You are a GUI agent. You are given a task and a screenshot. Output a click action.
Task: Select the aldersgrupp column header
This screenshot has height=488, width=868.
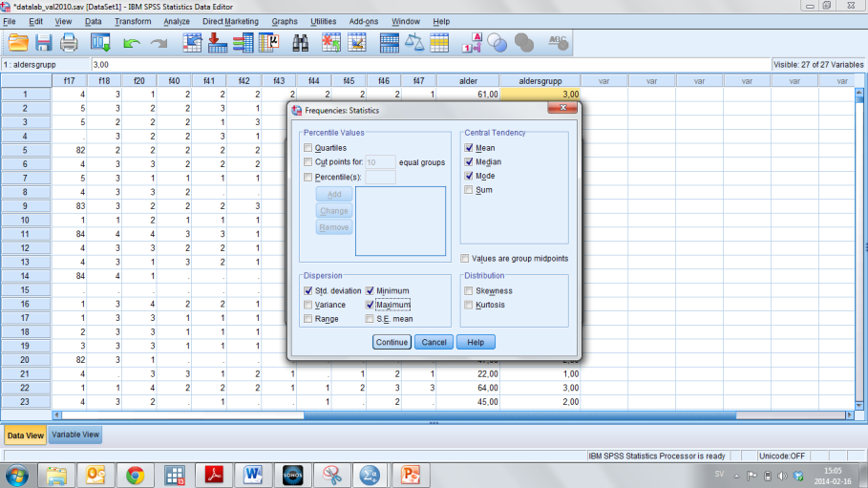(x=540, y=81)
